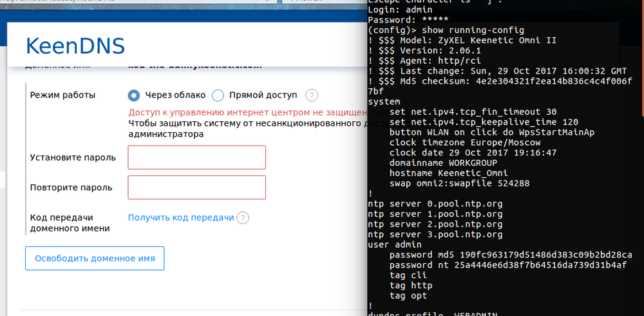
Task: Select terminal line "ntp server 3.pool.ntp.org"
Action: [x=435, y=235]
